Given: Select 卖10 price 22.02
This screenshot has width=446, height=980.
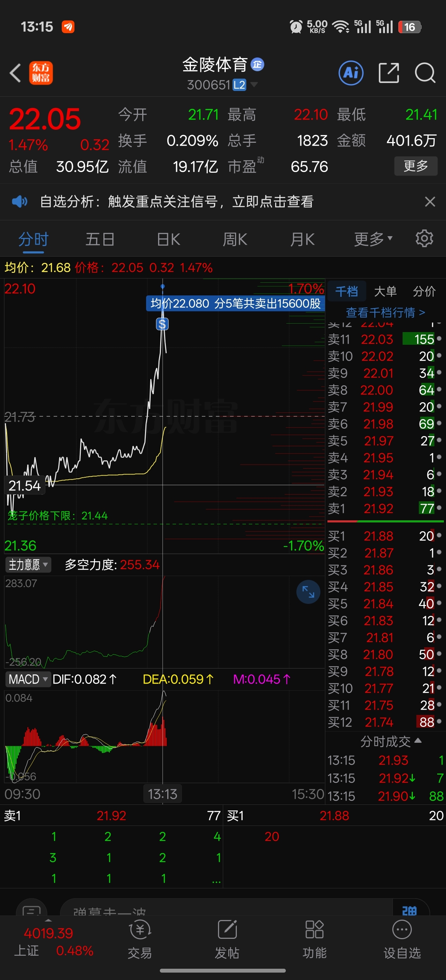Looking at the screenshot, I should click(x=378, y=356).
